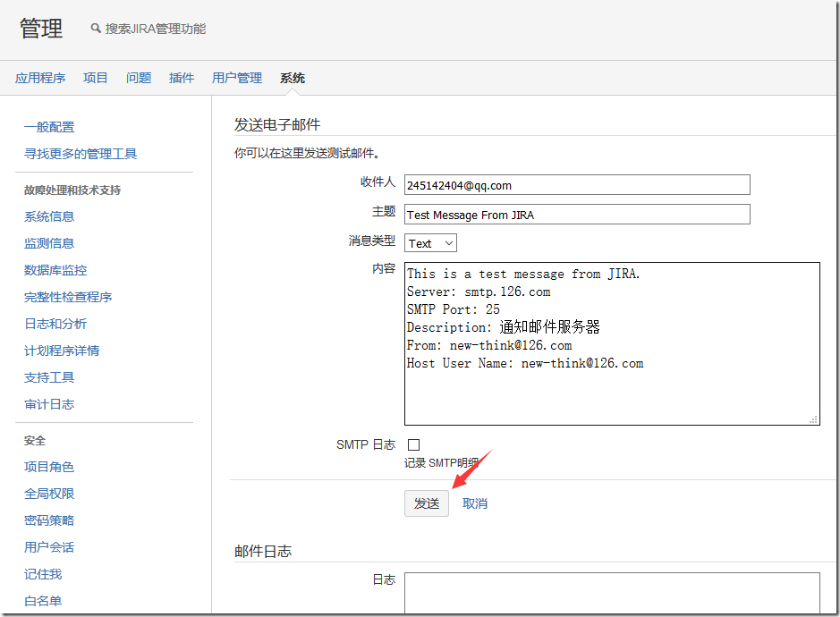Go to 密码策略 page
Viewport: 840px width, 617px height.
pyautogui.click(x=49, y=520)
